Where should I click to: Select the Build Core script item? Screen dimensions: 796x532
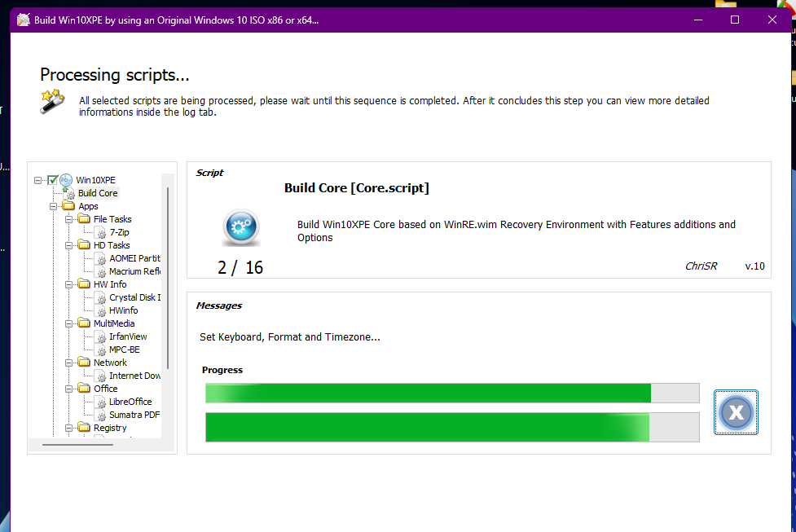tap(98, 193)
